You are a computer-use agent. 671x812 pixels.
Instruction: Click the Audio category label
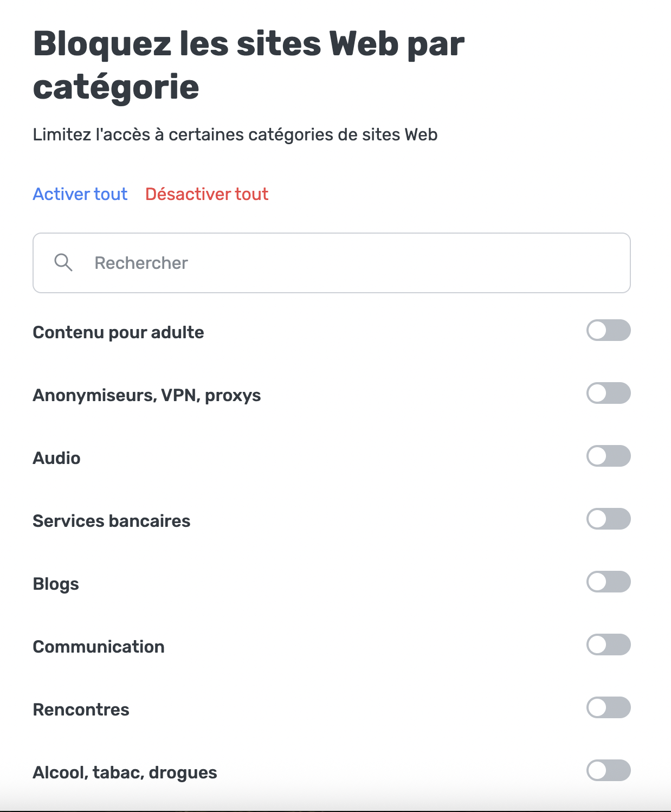point(56,458)
